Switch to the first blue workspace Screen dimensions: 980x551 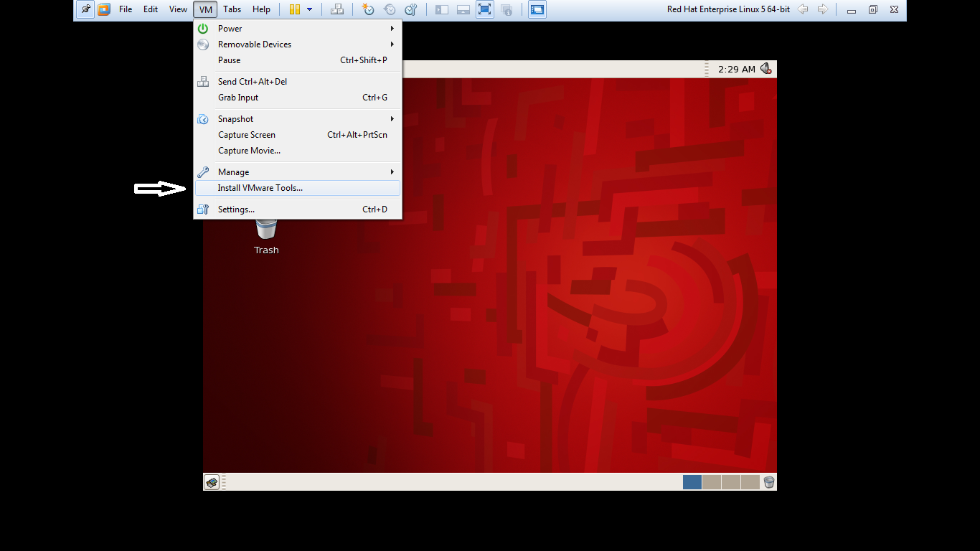(x=692, y=482)
